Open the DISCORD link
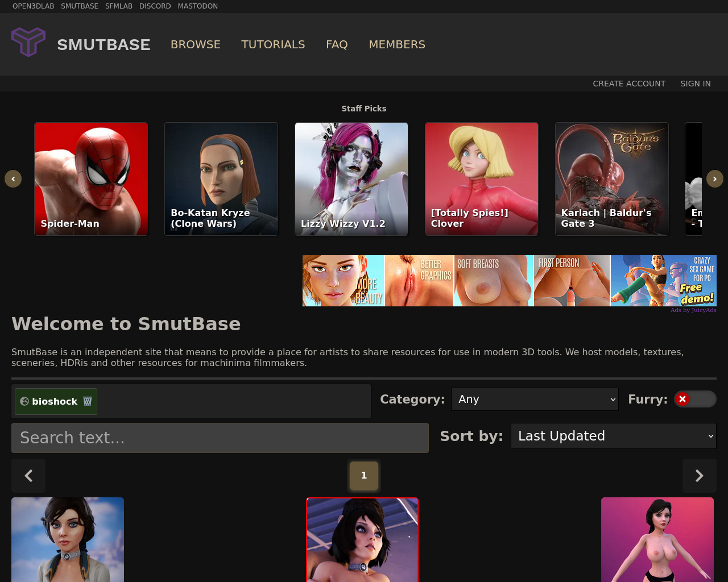 tap(155, 6)
